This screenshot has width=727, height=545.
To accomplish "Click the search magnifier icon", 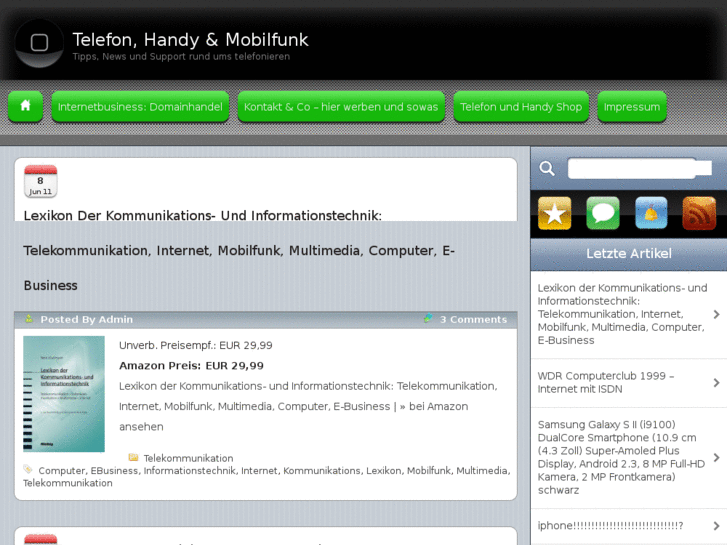I will pyautogui.click(x=547, y=168).
